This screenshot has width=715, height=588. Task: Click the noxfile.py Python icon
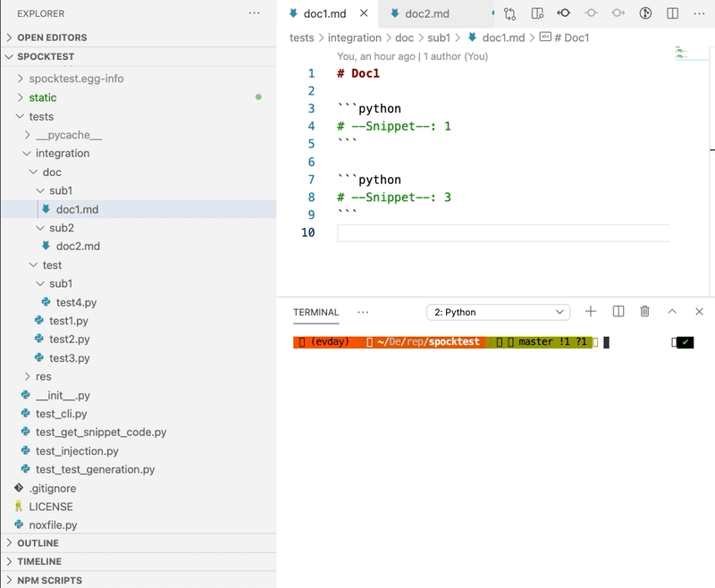[x=19, y=525]
